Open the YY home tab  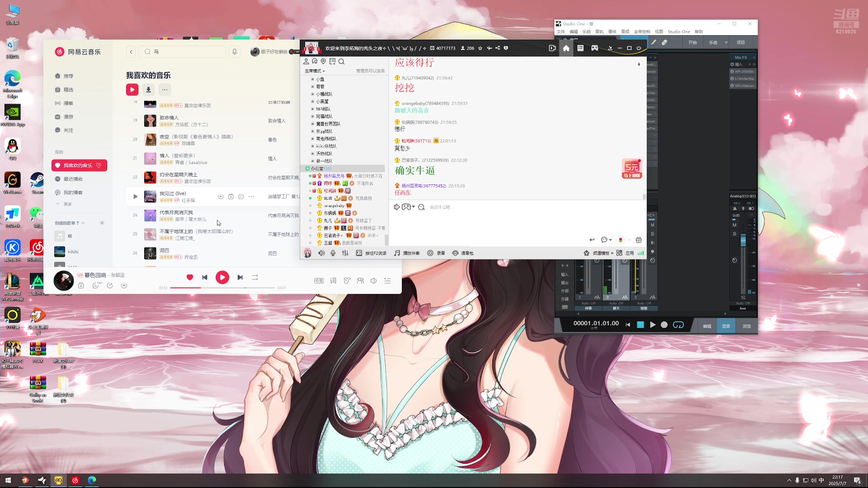click(x=566, y=48)
